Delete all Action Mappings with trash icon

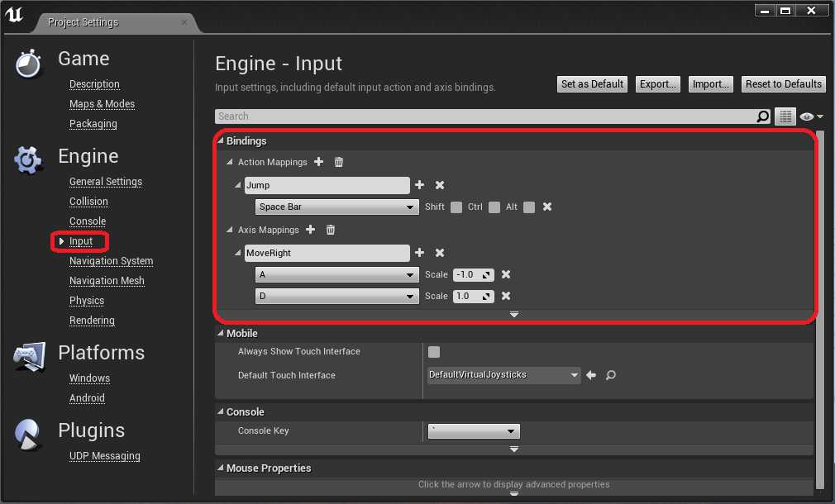339,162
